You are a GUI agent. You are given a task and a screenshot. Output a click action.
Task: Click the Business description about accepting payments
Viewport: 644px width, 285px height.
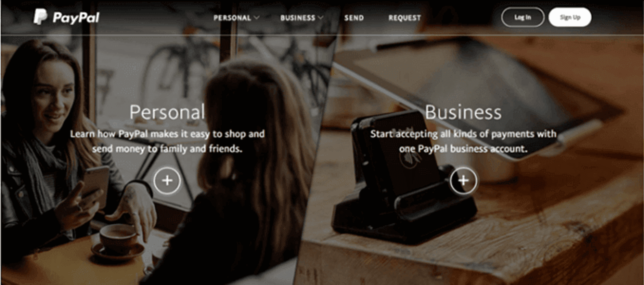[463, 141]
